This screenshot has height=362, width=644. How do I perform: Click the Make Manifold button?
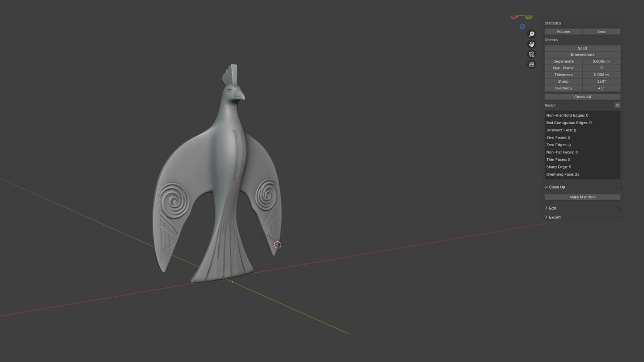tap(582, 197)
